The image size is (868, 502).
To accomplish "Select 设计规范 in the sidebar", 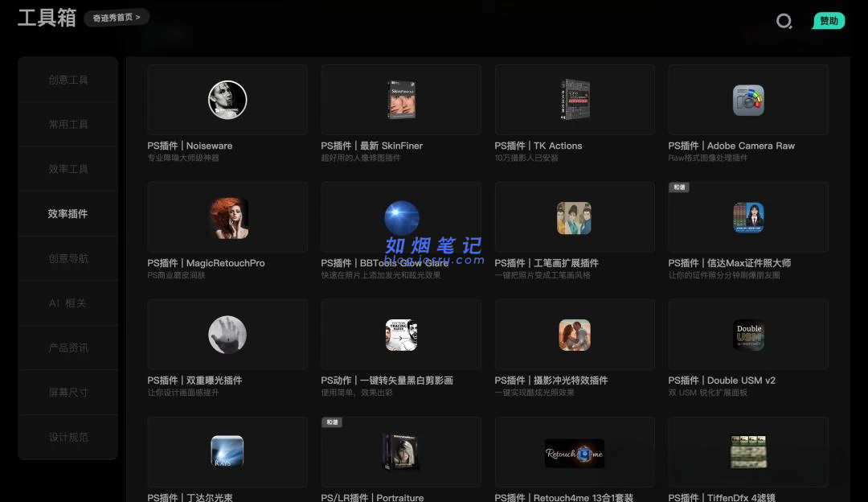I will click(68, 437).
